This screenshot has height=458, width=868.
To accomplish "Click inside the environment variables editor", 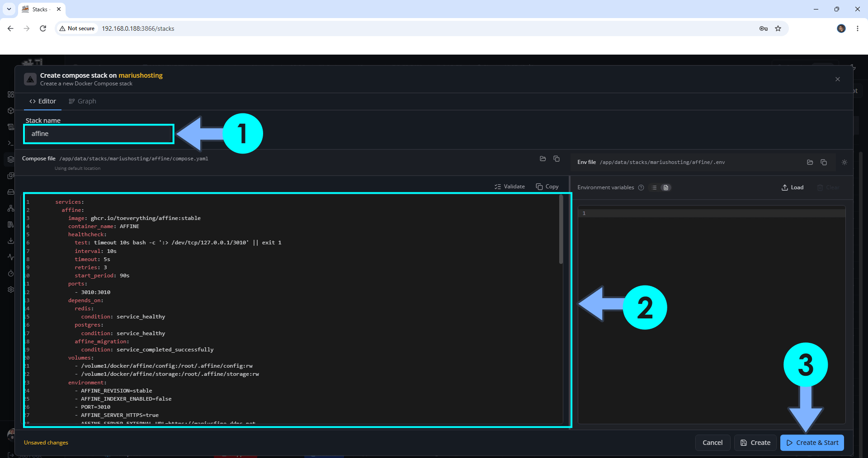I will click(x=712, y=315).
